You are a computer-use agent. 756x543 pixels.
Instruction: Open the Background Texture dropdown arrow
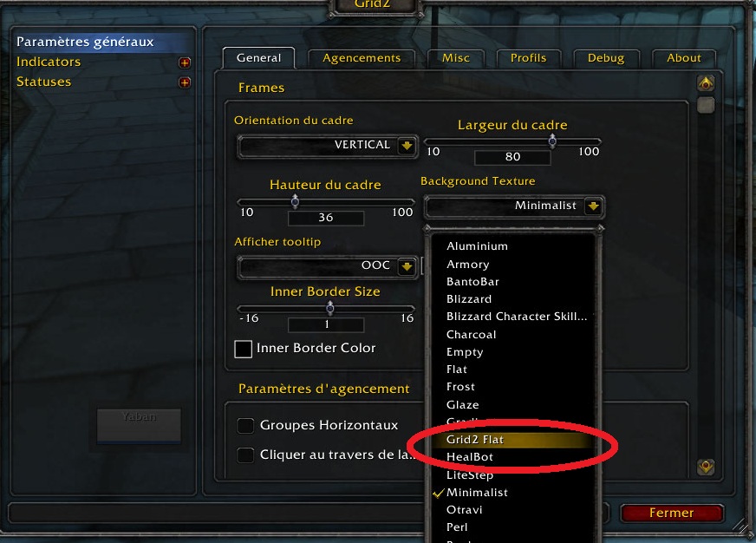593,206
